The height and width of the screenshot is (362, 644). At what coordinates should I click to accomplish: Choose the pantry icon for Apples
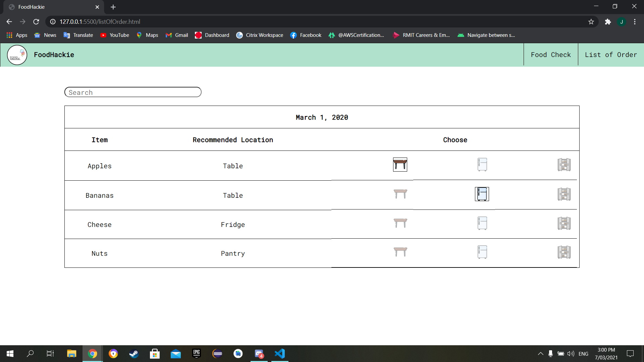tap(564, 165)
